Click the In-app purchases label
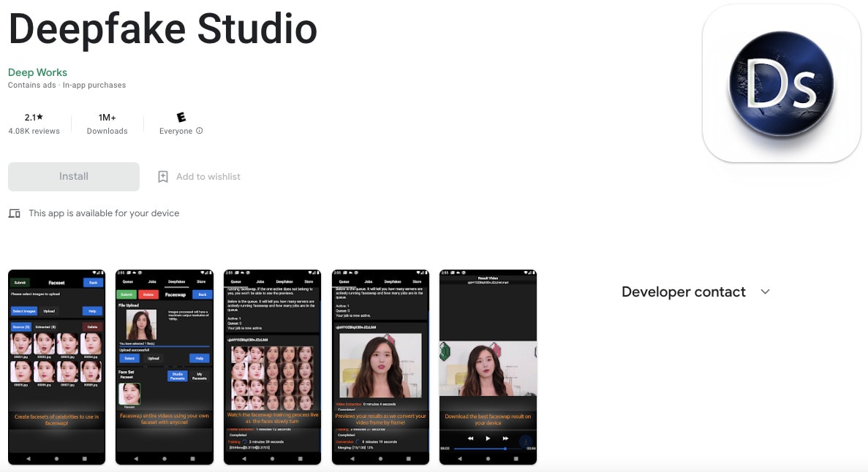868x472 pixels. [x=94, y=85]
